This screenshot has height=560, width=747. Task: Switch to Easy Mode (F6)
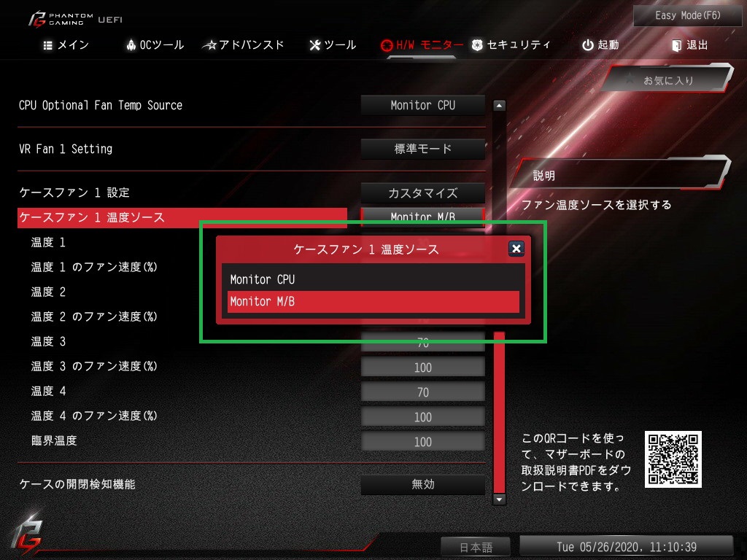(687, 16)
